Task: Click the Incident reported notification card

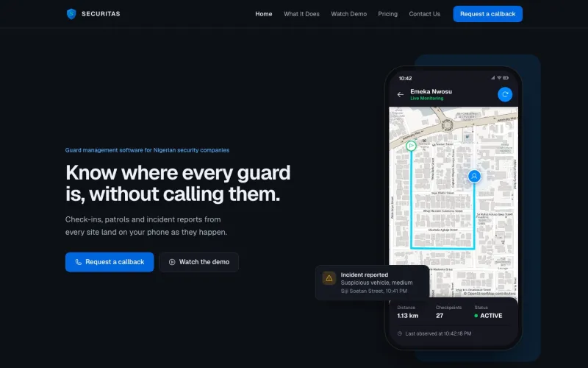Action: click(x=372, y=283)
